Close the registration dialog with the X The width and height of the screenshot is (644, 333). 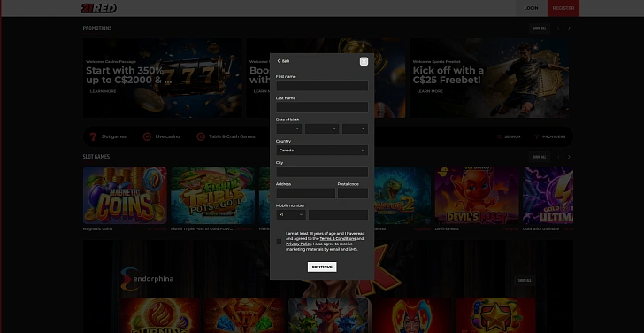pyautogui.click(x=364, y=61)
